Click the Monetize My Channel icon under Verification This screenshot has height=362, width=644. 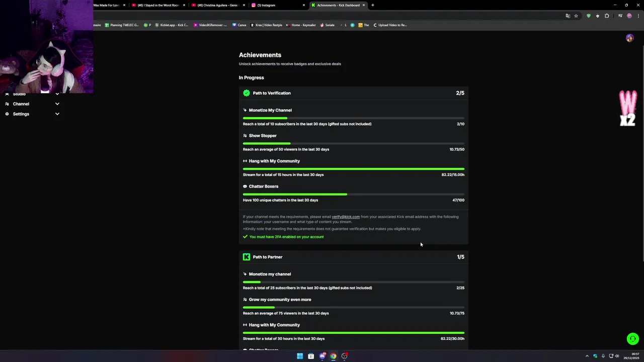(x=245, y=110)
